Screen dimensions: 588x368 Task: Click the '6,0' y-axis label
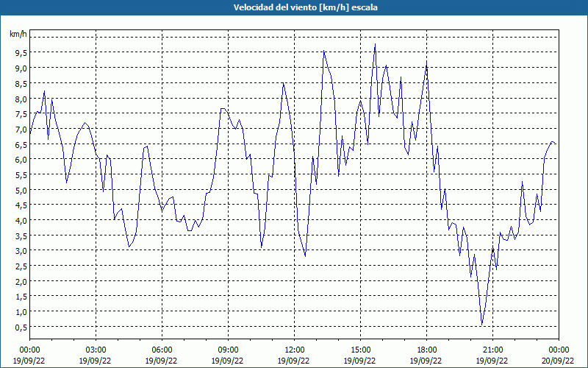click(x=21, y=160)
